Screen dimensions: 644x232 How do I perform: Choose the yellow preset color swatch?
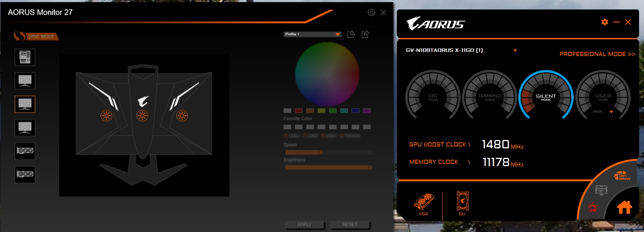(321, 111)
